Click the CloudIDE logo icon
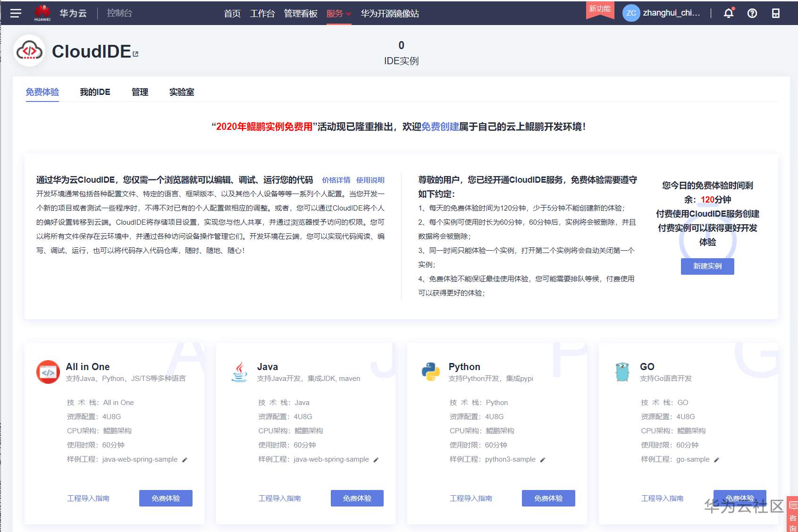This screenshot has height=532, width=798. [29, 51]
